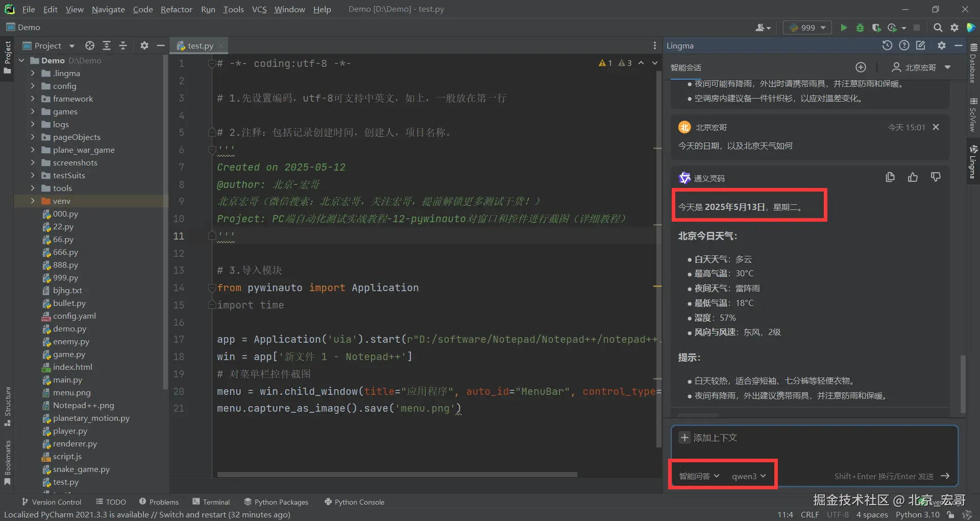Screen dimensions: 980x521
Task: Open the Refactor menu
Action: coord(177,9)
